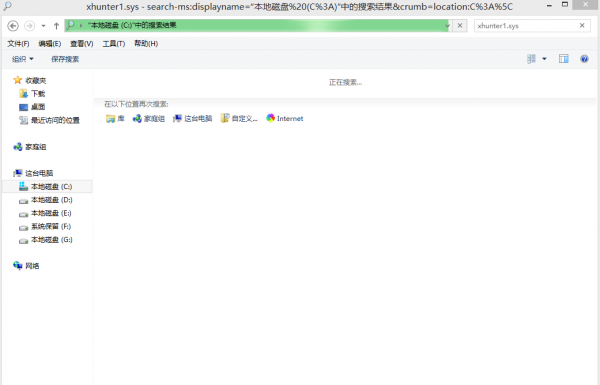This screenshot has width=600, height=385.
Task: Click the address bar search results path
Action: (x=132, y=25)
